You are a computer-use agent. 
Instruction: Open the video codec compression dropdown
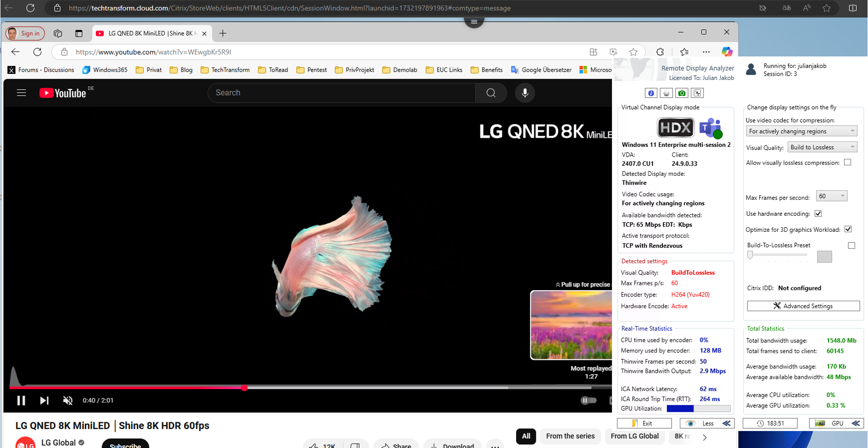tap(801, 131)
